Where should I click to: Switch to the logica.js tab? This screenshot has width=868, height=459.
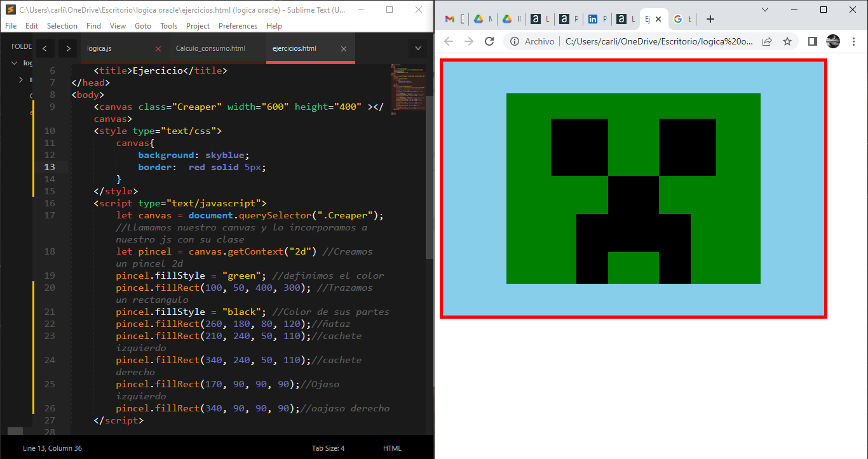pos(100,48)
